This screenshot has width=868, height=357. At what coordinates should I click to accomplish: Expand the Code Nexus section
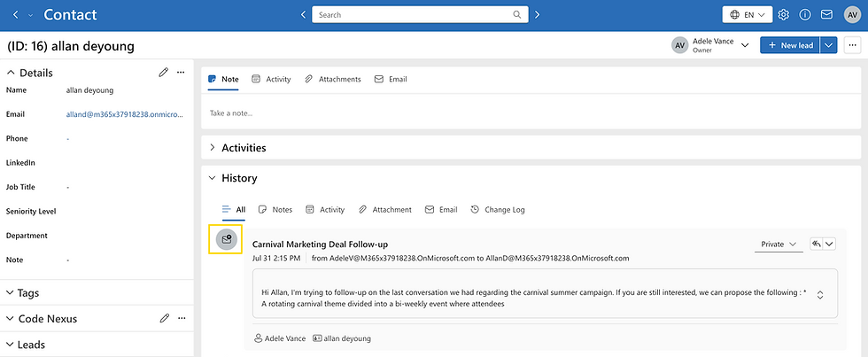(x=11, y=319)
